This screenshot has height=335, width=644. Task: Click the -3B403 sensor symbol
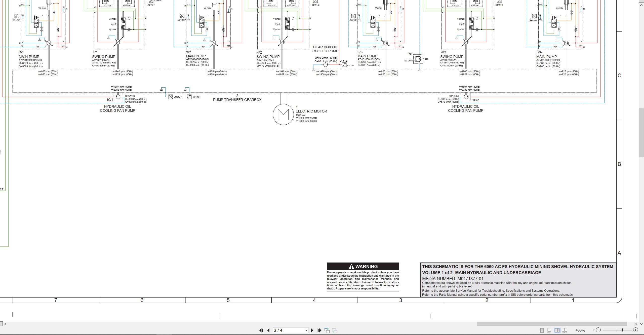point(353,16)
